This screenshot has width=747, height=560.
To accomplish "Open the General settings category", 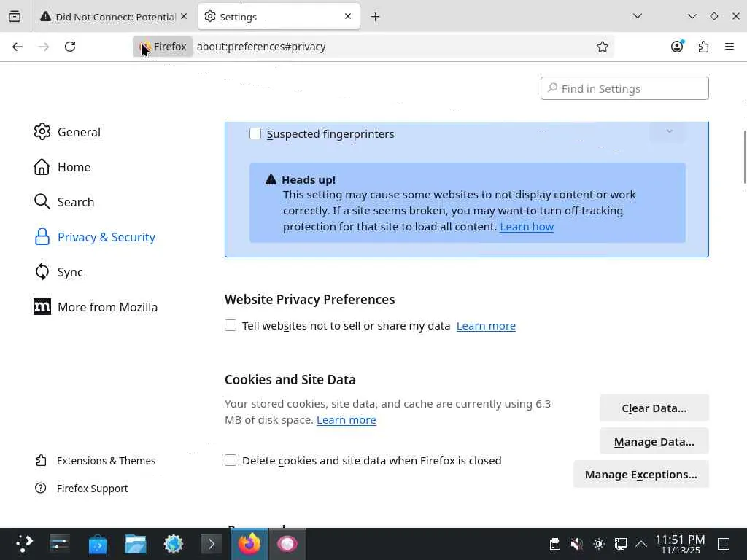I will pos(79,132).
